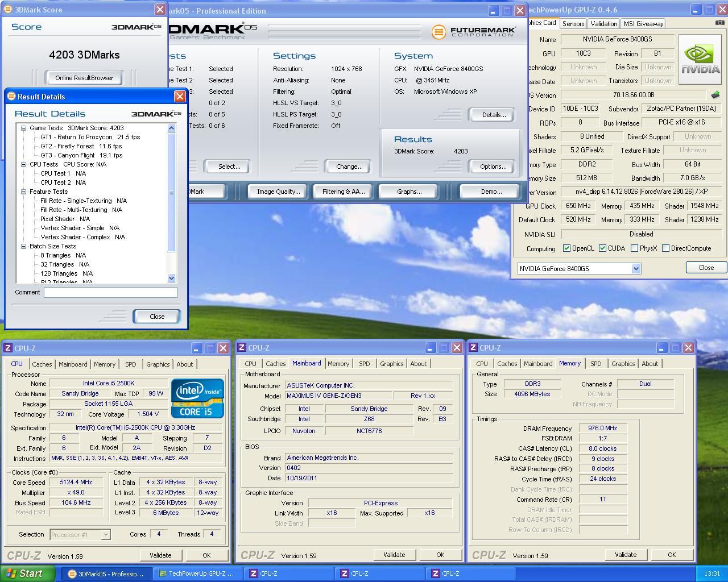Select the Validation tab in GPU-Z
This screenshot has height=582, width=728.
click(603, 24)
